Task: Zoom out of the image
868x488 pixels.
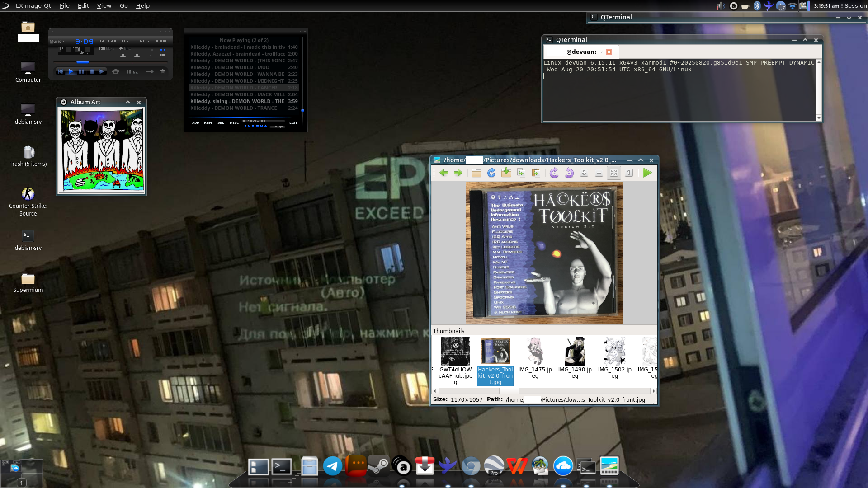Action: [599, 173]
